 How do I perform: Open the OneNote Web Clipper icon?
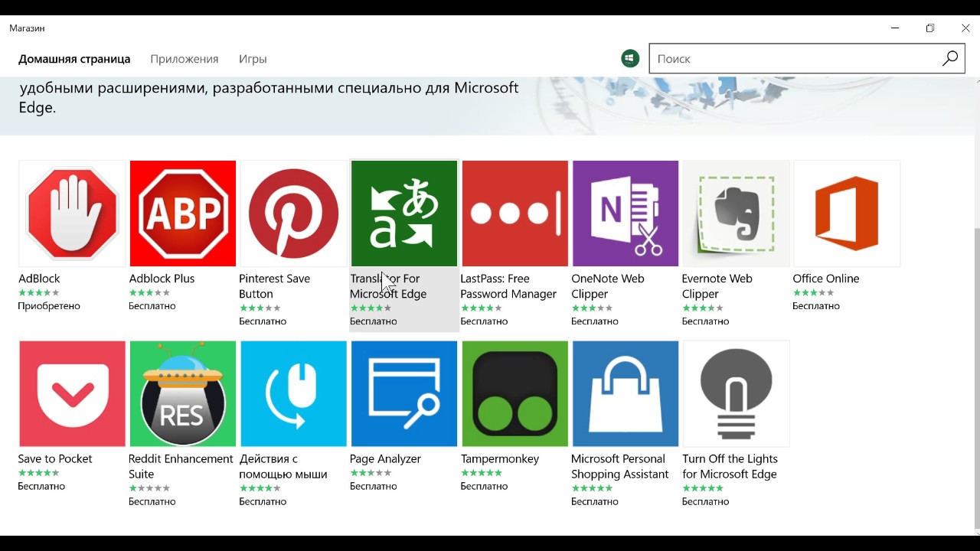[x=626, y=214]
